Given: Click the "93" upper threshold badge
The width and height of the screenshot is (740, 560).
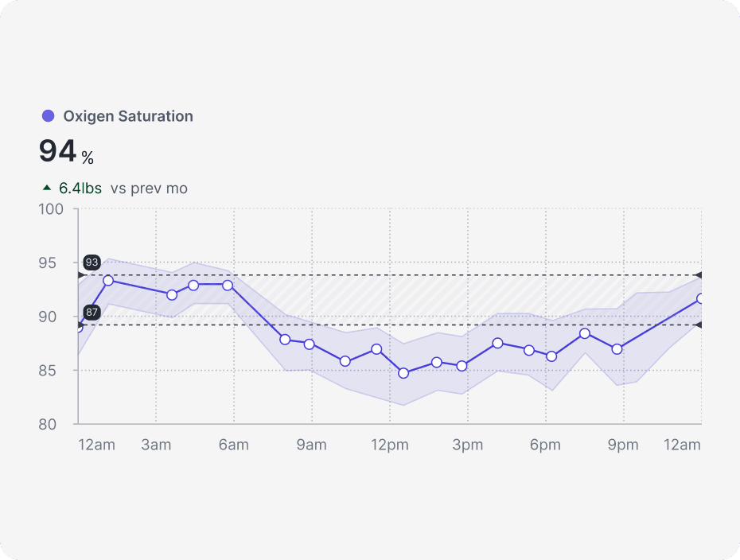Looking at the screenshot, I should click(x=92, y=262).
